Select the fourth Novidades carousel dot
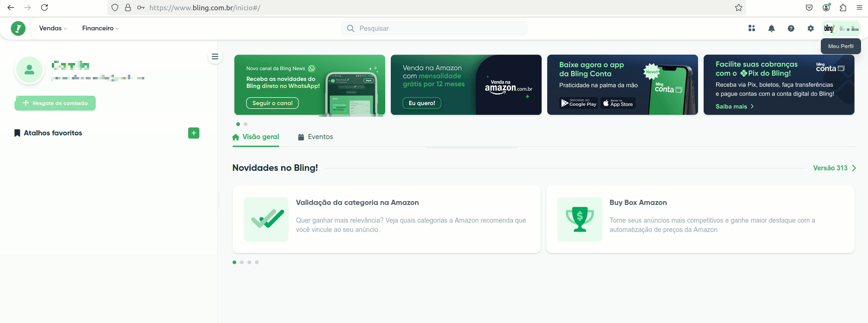This screenshot has height=323, width=868. click(257, 262)
